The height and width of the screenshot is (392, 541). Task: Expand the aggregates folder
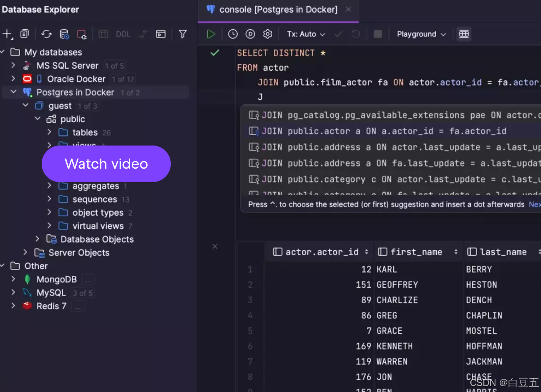coord(50,185)
